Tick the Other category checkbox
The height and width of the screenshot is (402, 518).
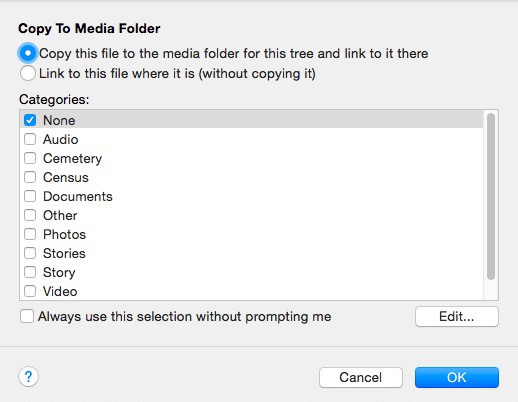coord(30,215)
